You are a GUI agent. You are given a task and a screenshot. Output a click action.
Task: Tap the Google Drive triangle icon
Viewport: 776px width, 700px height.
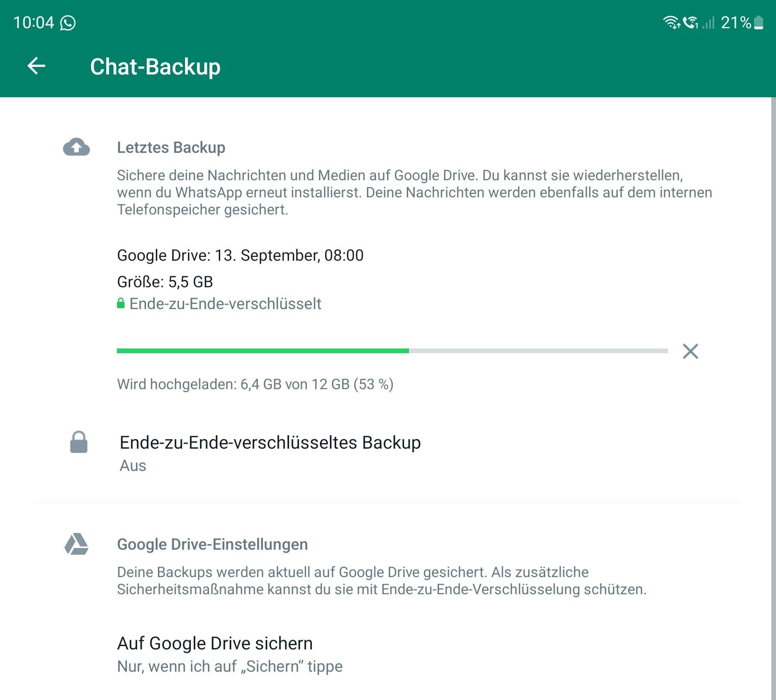pyautogui.click(x=77, y=544)
